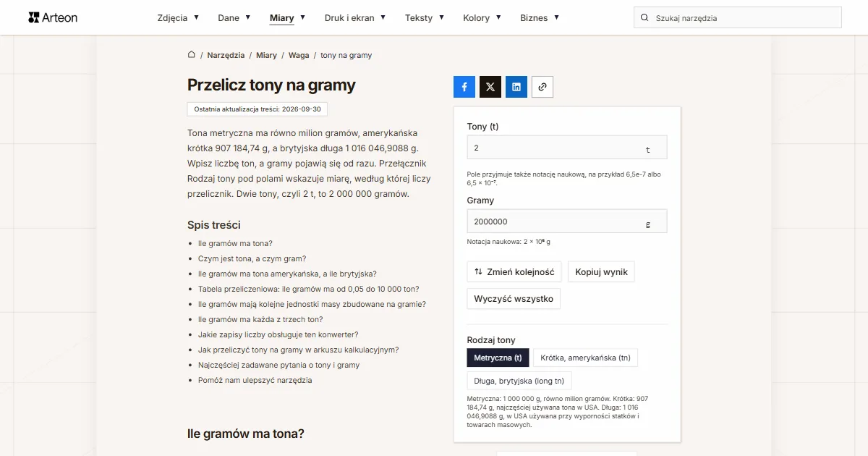
Task: Open 'Jak przeliczyć tony na gramy w arkuszu' link
Action: click(x=299, y=350)
